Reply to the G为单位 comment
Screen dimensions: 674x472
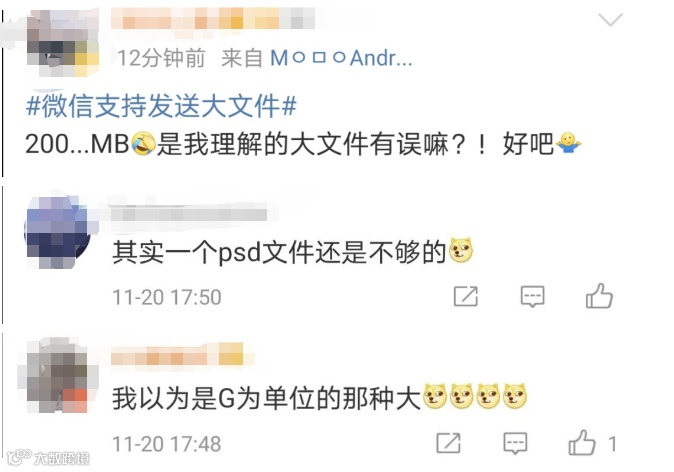tap(515, 443)
